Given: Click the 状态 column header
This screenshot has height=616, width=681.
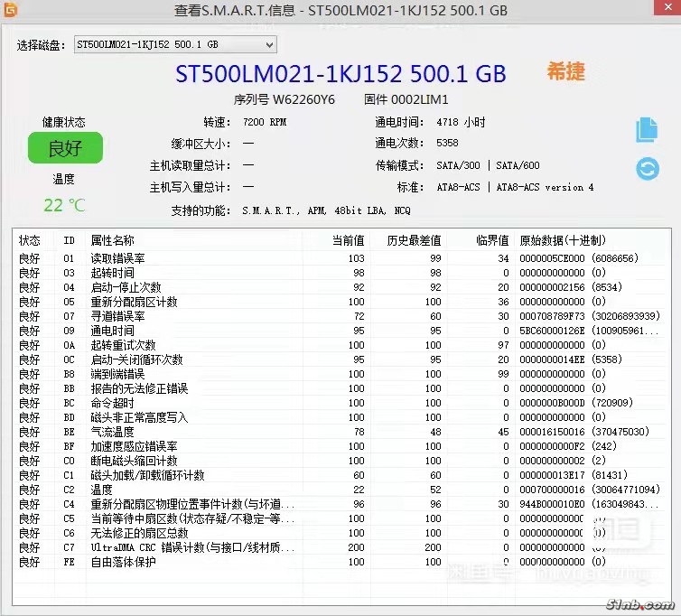Looking at the screenshot, I should click(x=29, y=240).
